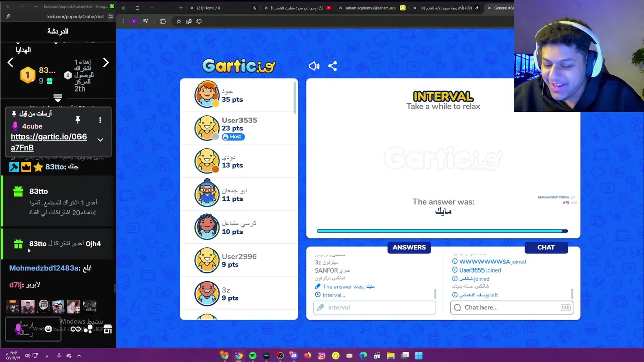Collapse the gifts leaderboard handle
The width and height of the screenshot is (644, 362).
click(58, 98)
